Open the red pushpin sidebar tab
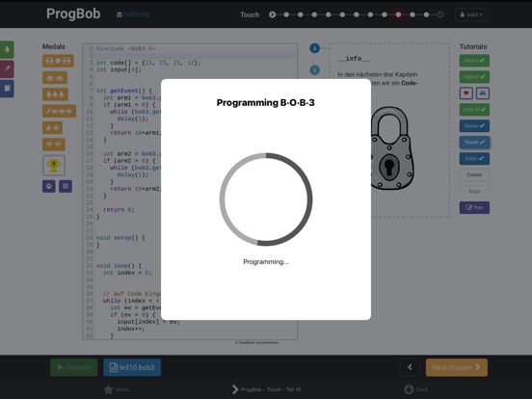 7,68
